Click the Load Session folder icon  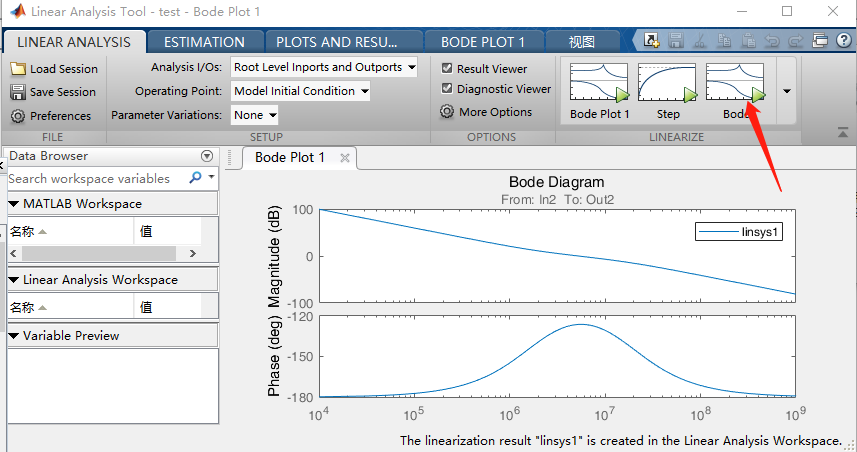click(18, 69)
